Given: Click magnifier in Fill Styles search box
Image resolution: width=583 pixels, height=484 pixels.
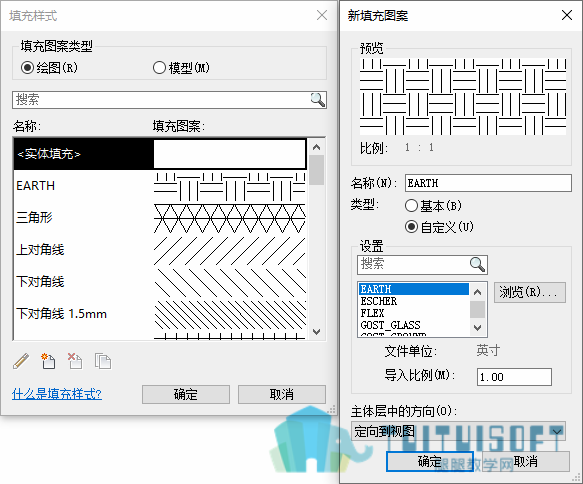Looking at the screenshot, I should click(318, 100).
